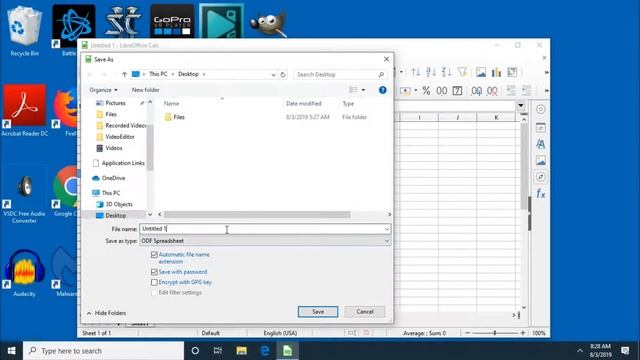
Task: Click Search Desktop field
Action: point(340,74)
